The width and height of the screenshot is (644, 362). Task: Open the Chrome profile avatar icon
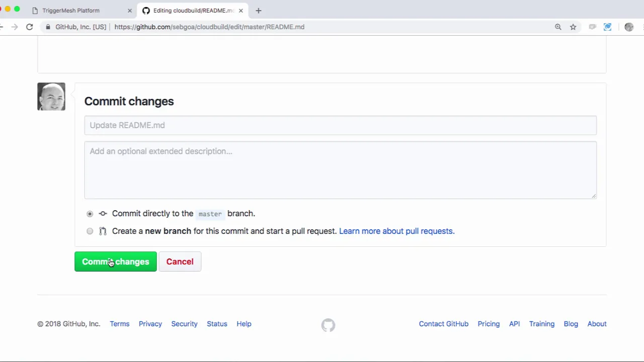(629, 27)
